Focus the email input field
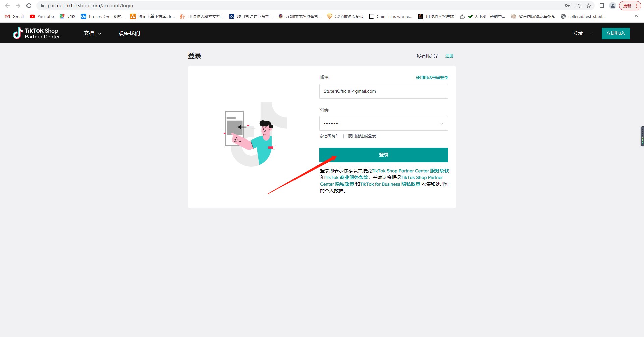644x337 pixels. point(383,91)
